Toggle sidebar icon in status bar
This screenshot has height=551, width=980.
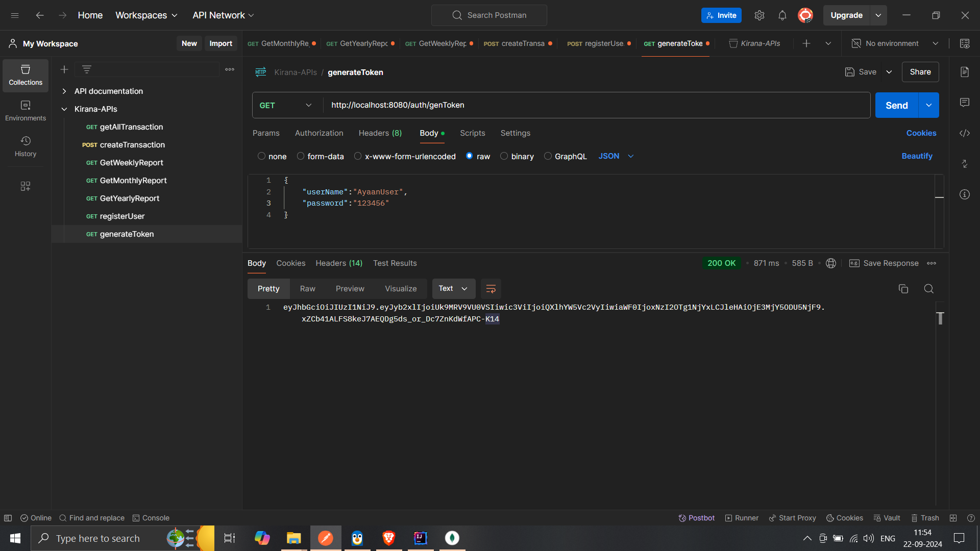[x=8, y=518]
